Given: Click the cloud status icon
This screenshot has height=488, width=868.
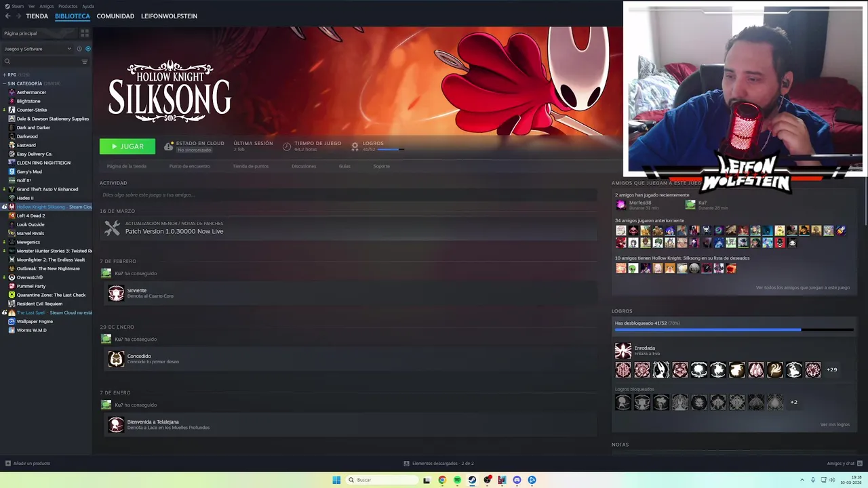Looking at the screenshot, I should pyautogui.click(x=169, y=146).
